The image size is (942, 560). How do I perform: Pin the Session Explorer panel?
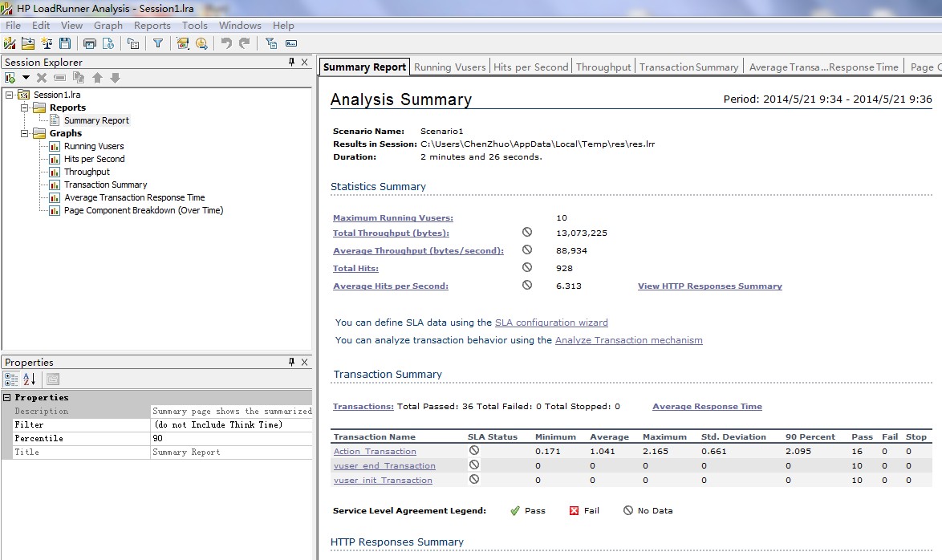point(291,62)
